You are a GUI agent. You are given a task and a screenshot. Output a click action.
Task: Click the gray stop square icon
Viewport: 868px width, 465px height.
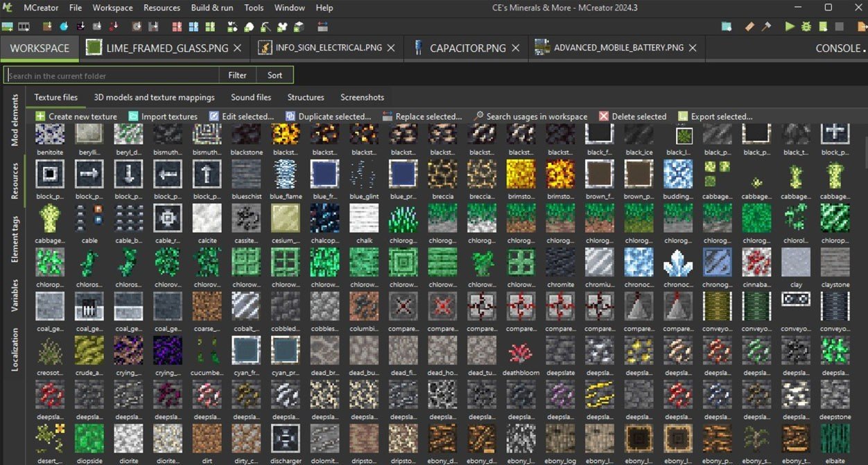click(x=839, y=27)
